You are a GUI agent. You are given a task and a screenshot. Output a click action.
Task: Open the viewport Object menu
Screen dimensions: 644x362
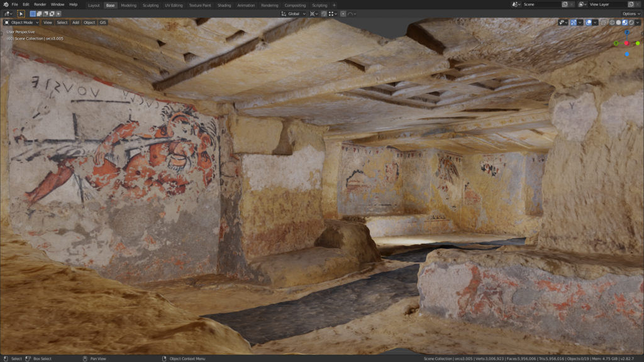89,23
